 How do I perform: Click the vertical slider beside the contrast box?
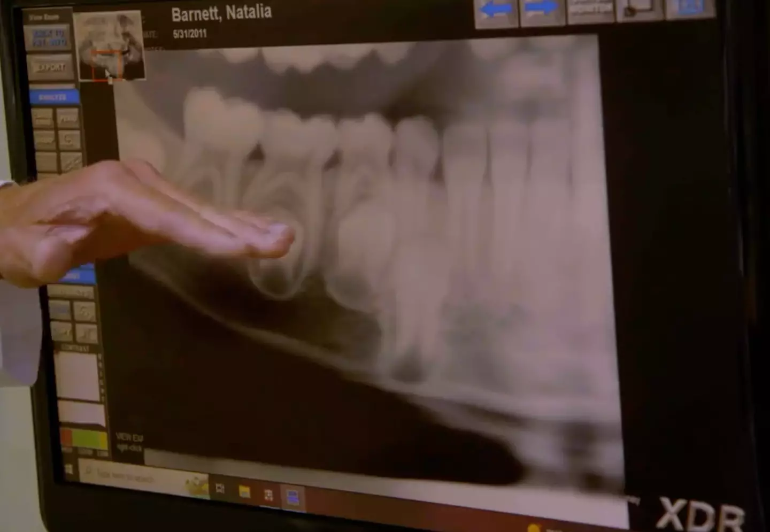pos(101,377)
